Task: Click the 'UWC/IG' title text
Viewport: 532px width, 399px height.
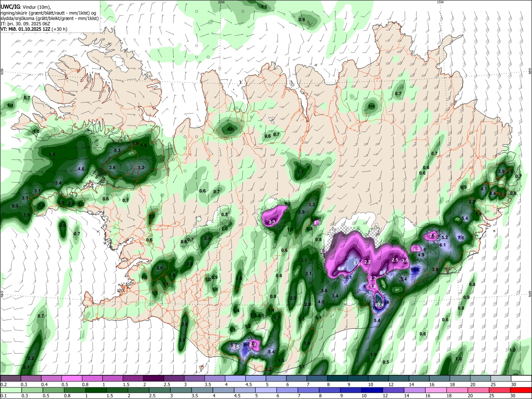Action: click(10, 7)
